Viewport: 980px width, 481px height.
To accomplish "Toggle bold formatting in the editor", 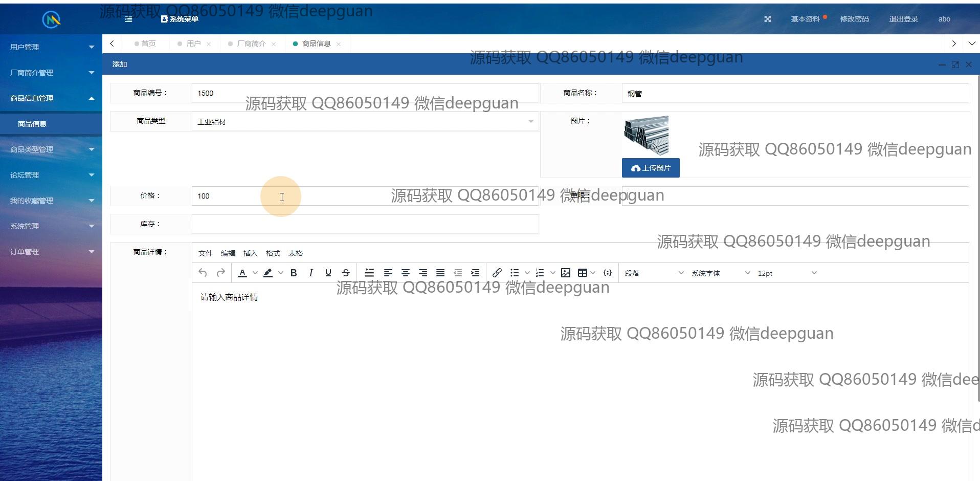I will [x=294, y=273].
